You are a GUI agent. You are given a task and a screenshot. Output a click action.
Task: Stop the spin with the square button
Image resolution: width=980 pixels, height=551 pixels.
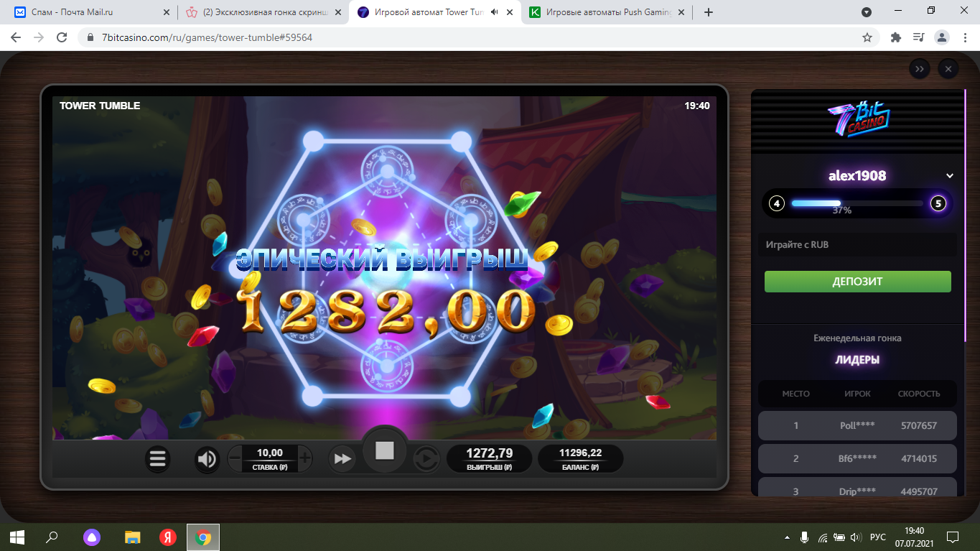(385, 450)
